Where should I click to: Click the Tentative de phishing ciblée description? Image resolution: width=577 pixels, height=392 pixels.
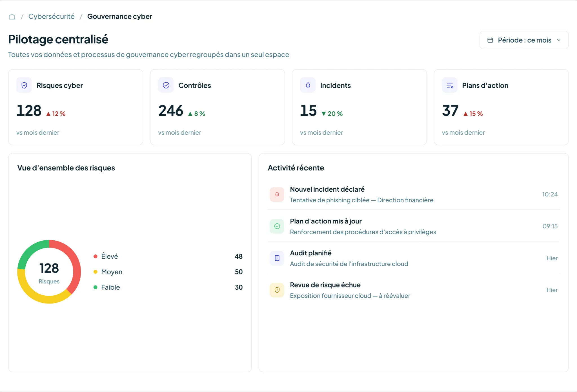tap(362, 200)
